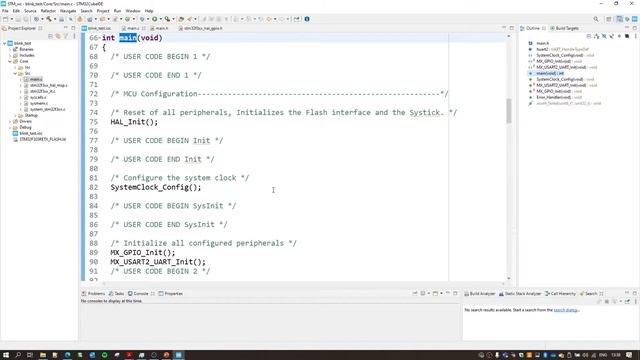Click the green Run toolbar icon

click(155, 19)
